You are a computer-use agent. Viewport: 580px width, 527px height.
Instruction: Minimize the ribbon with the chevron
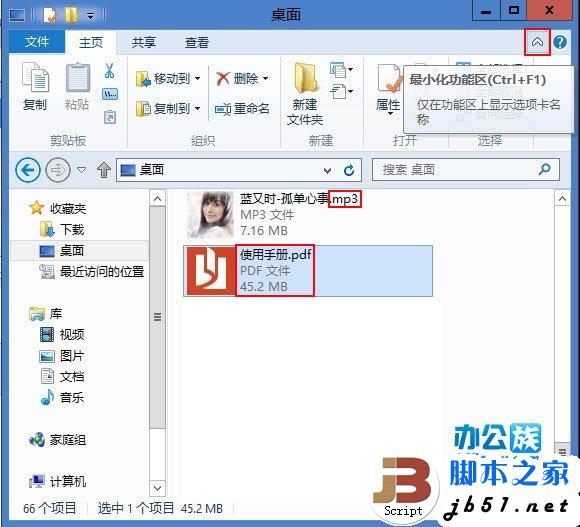point(537,42)
